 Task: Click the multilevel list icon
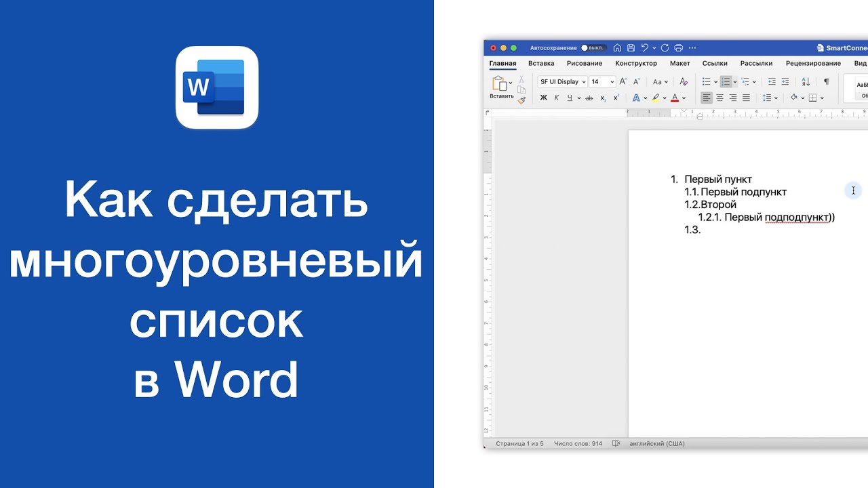pos(745,81)
